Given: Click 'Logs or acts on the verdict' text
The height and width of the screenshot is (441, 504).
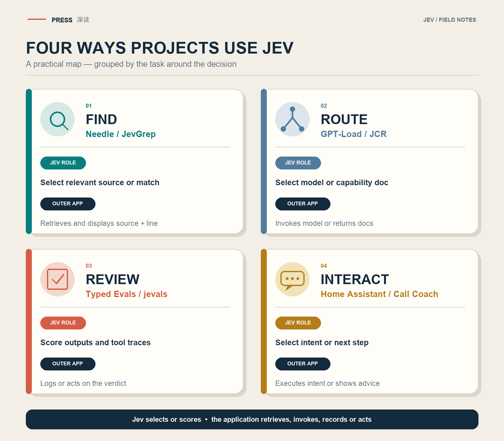Looking at the screenshot, I should [83, 383].
